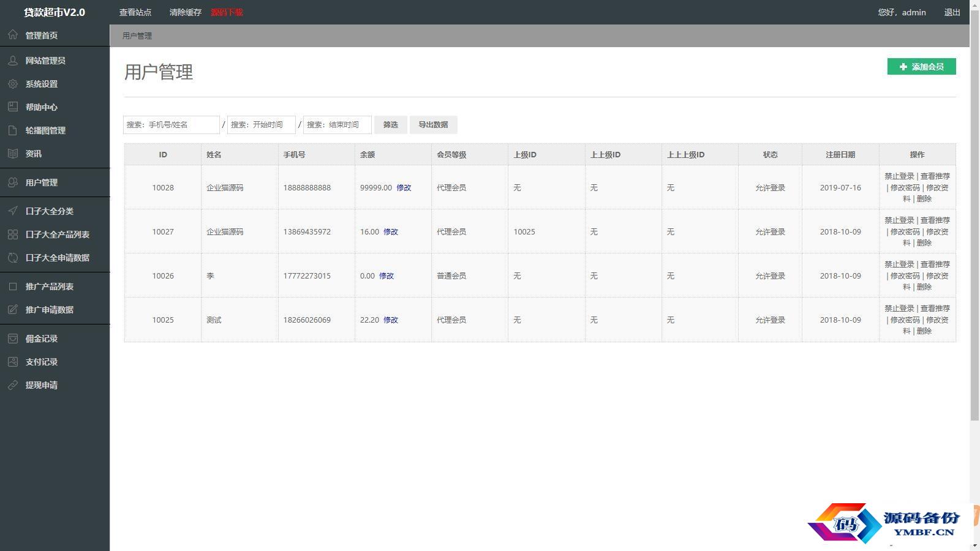Click the link icon beside 提现申请
The height and width of the screenshot is (551, 980).
pyautogui.click(x=13, y=385)
